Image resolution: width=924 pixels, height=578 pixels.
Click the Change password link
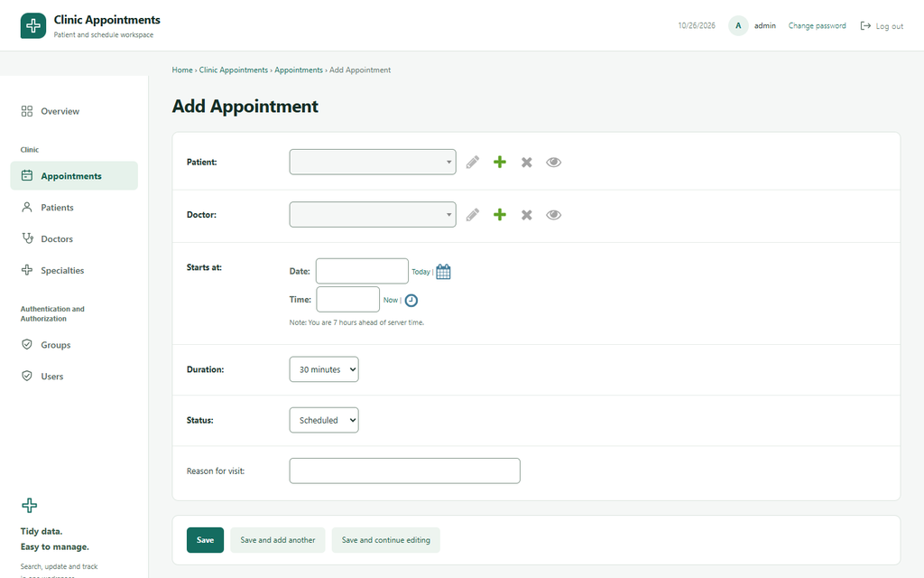[817, 26]
